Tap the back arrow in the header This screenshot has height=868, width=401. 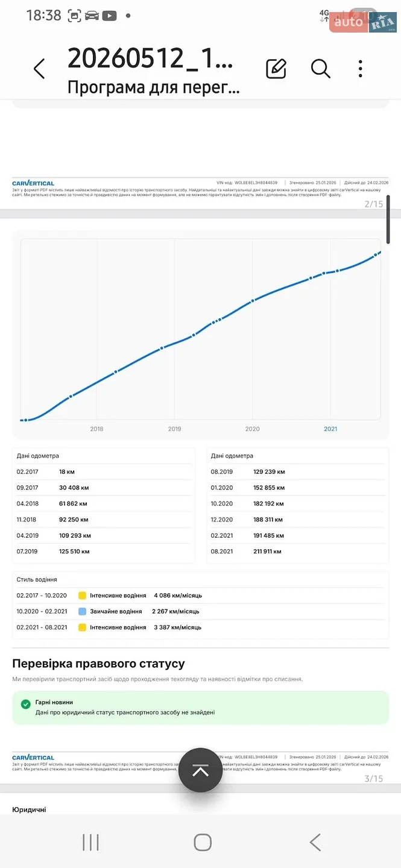point(39,69)
